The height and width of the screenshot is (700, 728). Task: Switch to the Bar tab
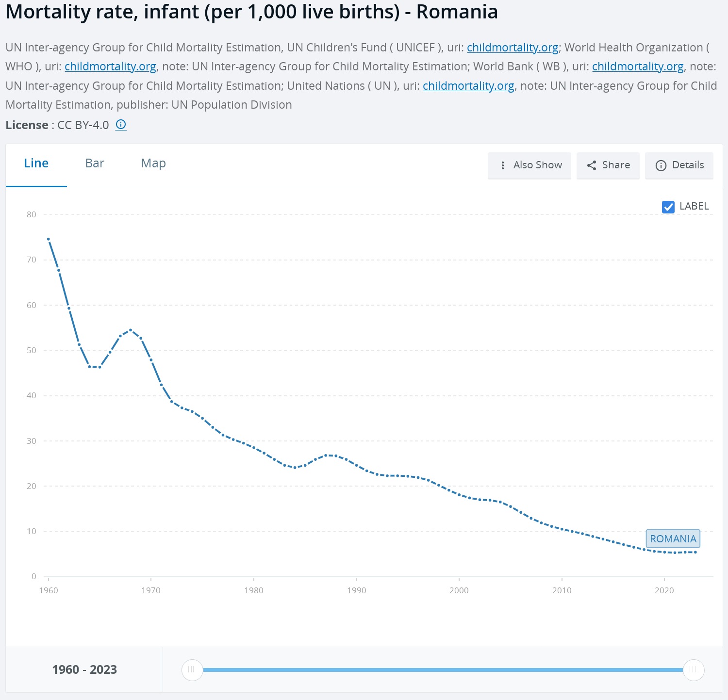pyautogui.click(x=95, y=163)
